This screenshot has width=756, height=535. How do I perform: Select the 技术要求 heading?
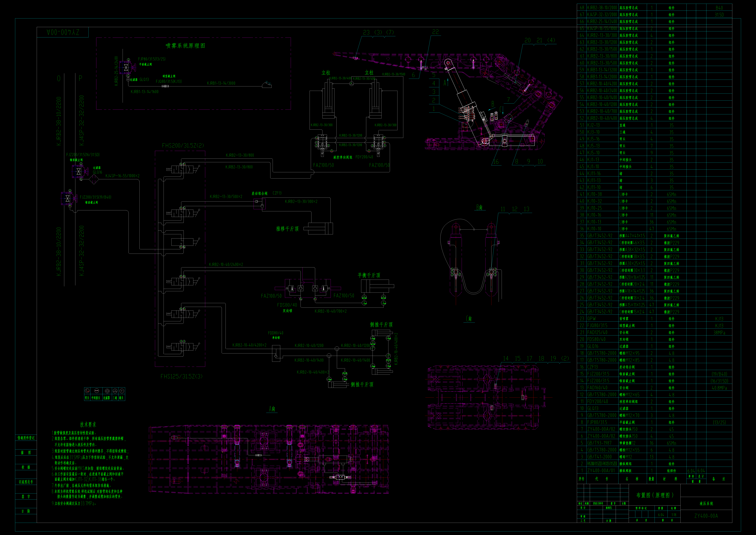88,425
